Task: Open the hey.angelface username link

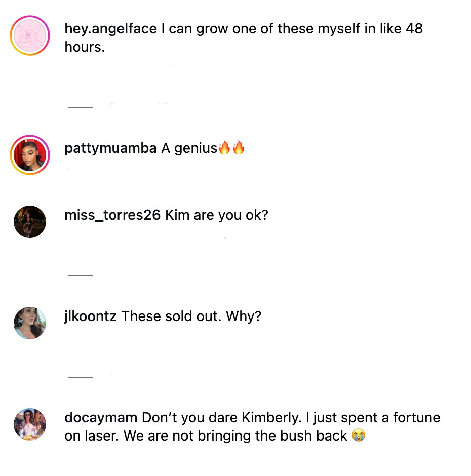Action: 110,29
